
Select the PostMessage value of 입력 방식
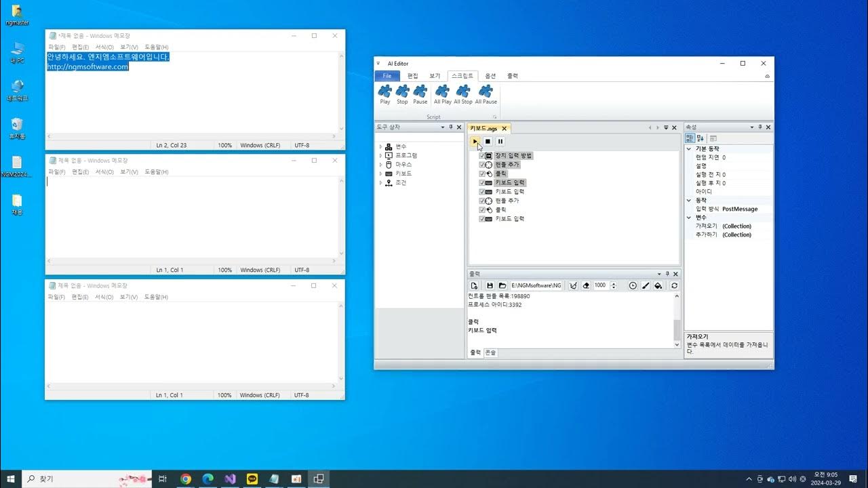pos(740,209)
